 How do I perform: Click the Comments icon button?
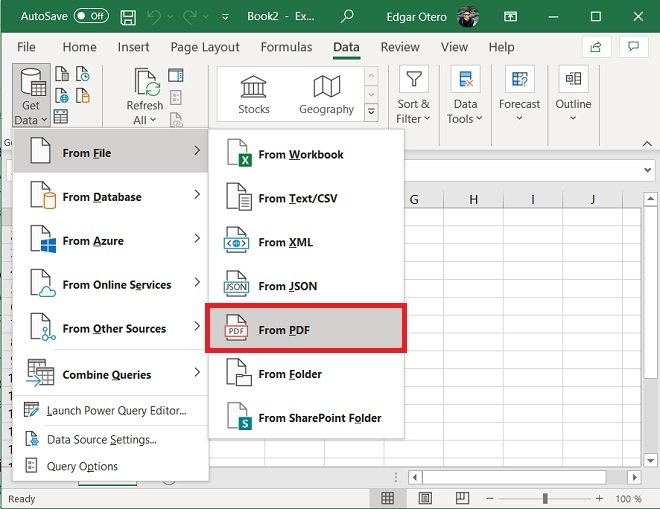point(633,47)
